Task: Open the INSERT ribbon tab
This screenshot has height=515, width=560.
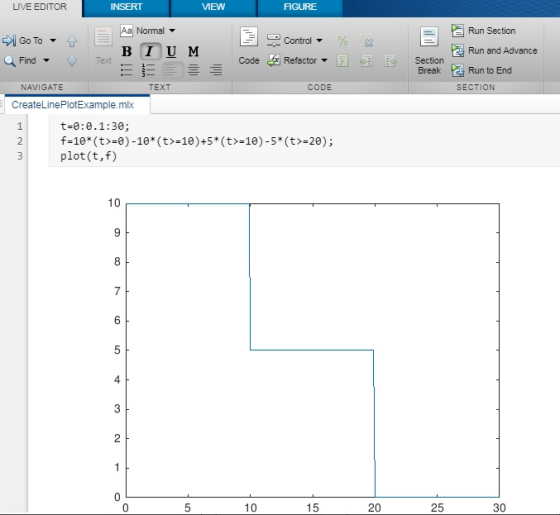Action: point(126,7)
